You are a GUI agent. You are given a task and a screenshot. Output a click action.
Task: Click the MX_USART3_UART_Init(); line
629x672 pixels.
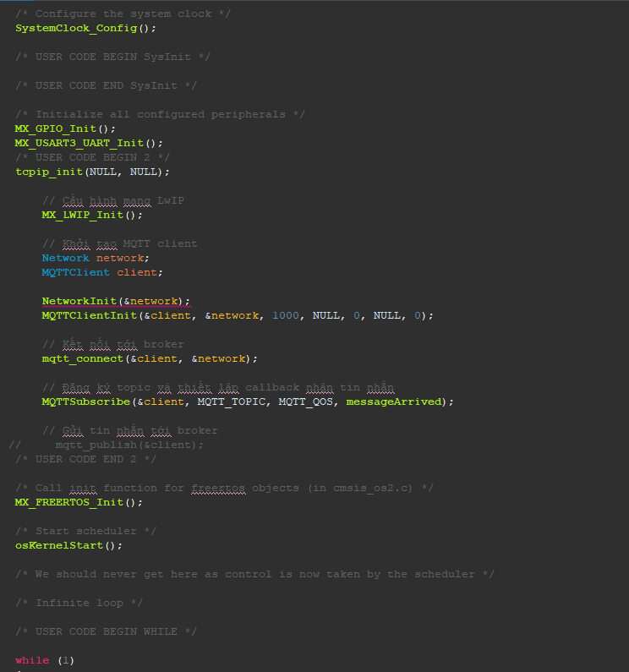[x=89, y=143]
